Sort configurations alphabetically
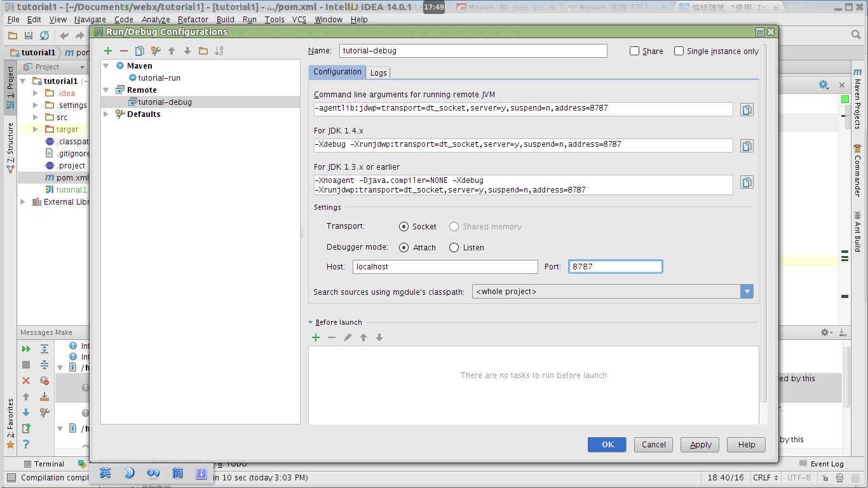Image resolution: width=868 pixels, height=488 pixels. 219,51
